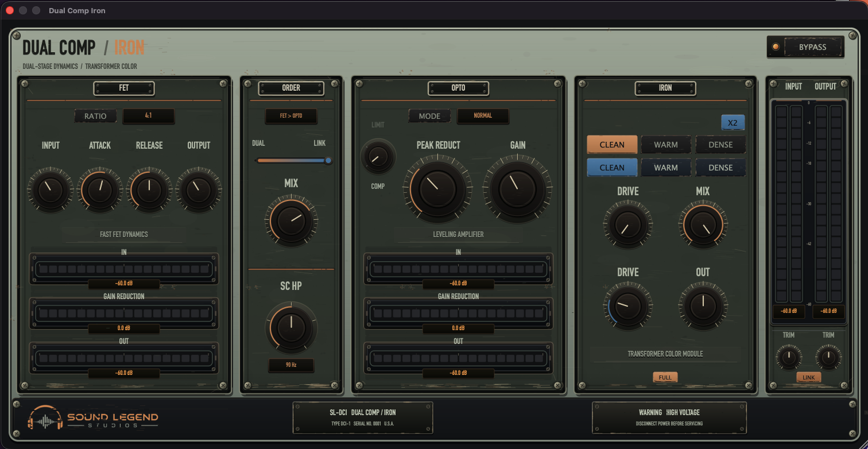This screenshot has height=449, width=868.
Task: Click the orange LED beside BYPASS
Action: [x=776, y=47]
